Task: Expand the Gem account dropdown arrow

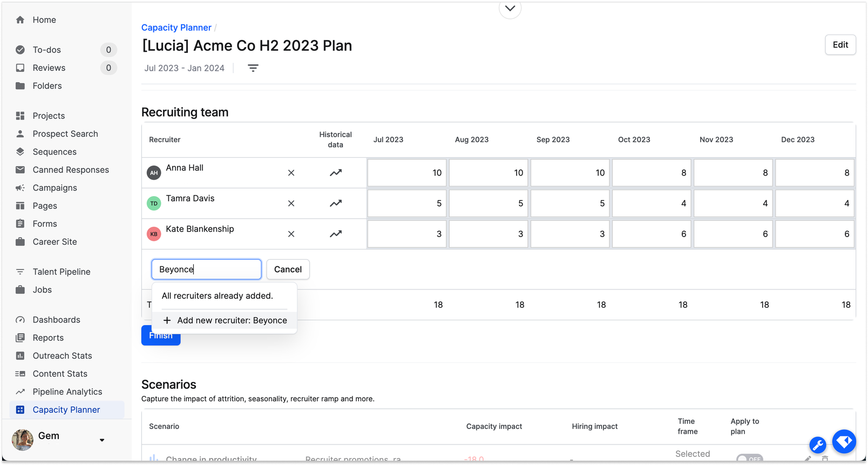Action: (x=102, y=440)
